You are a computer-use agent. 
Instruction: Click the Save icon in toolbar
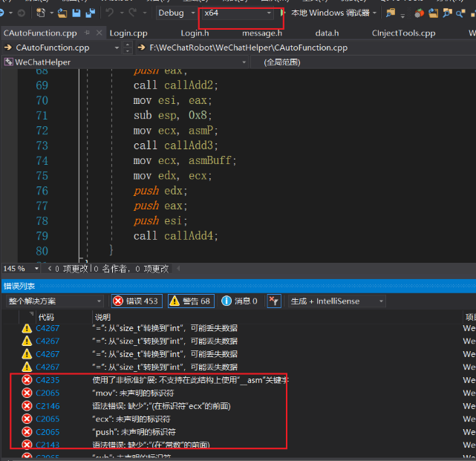76,13
